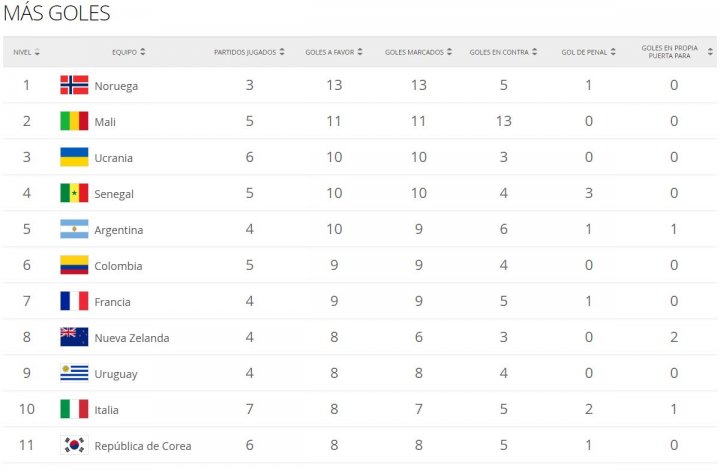Screen dimensions: 720x471
Task: Sort by Goles en Contra arrows
Action: pyautogui.click(x=534, y=52)
